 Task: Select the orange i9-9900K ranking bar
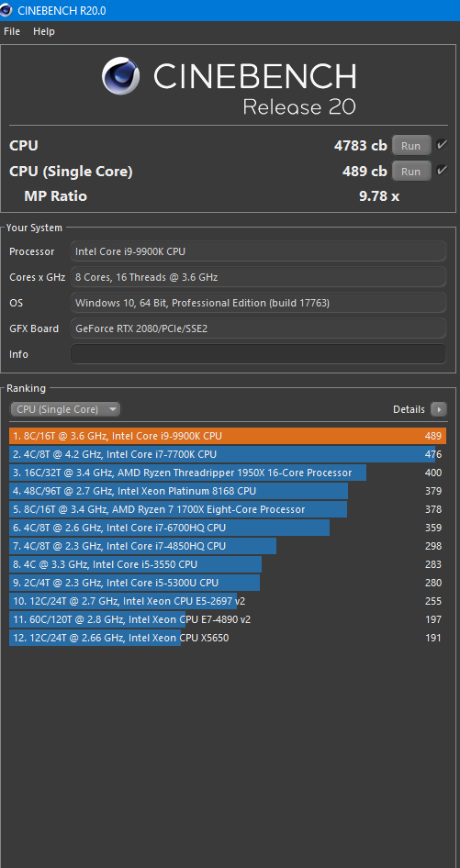click(x=227, y=436)
